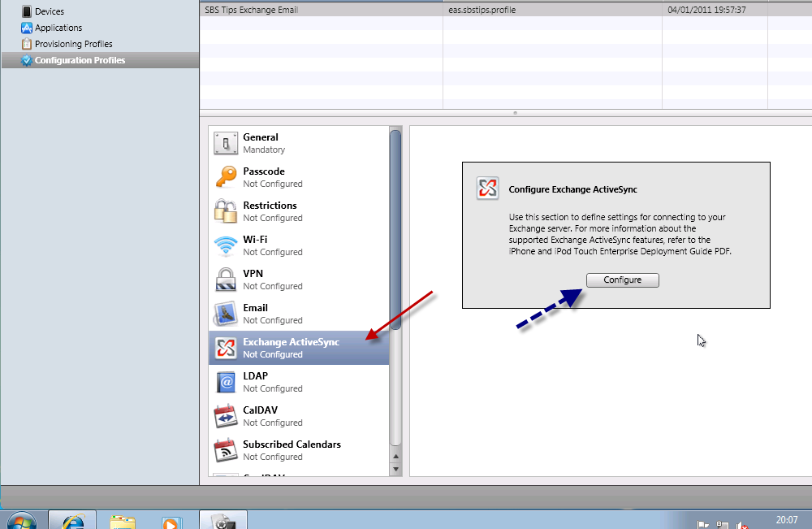
Task: Open Devices in the sidebar
Action: 49,11
